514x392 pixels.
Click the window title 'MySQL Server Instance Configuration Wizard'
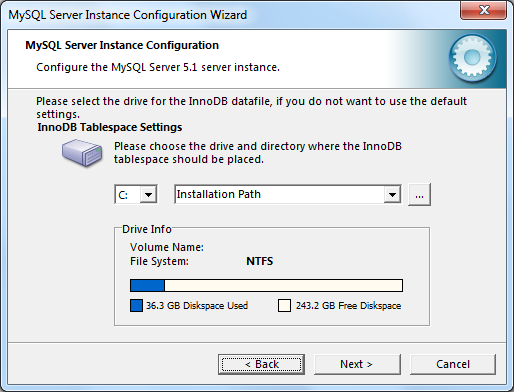pos(128,15)
